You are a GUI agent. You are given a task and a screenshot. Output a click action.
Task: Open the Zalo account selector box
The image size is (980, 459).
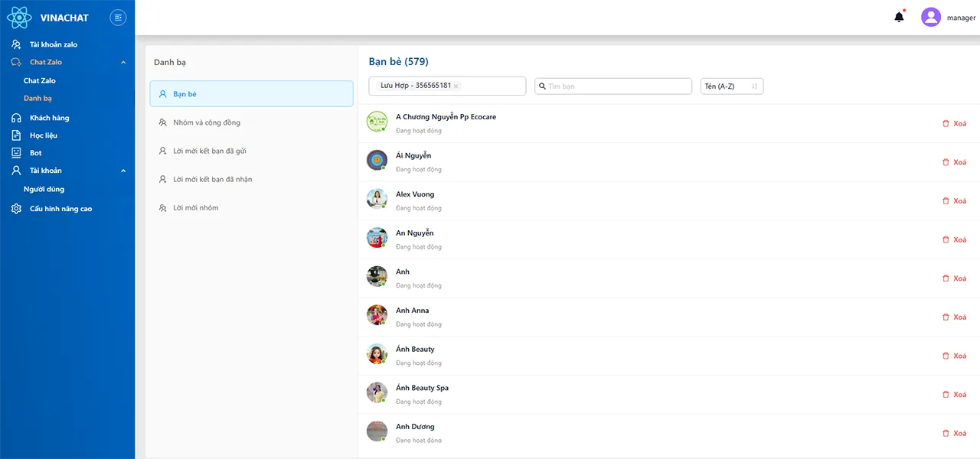490,86
